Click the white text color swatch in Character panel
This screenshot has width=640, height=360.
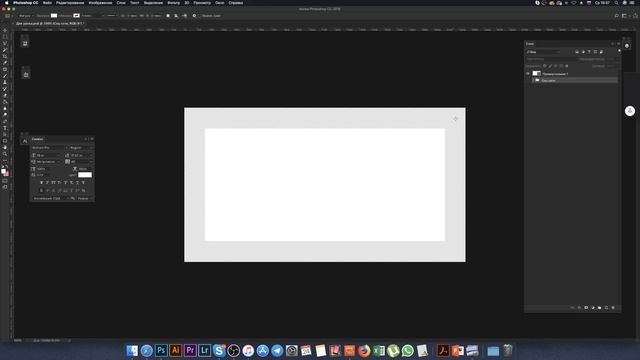click(85, 175)
